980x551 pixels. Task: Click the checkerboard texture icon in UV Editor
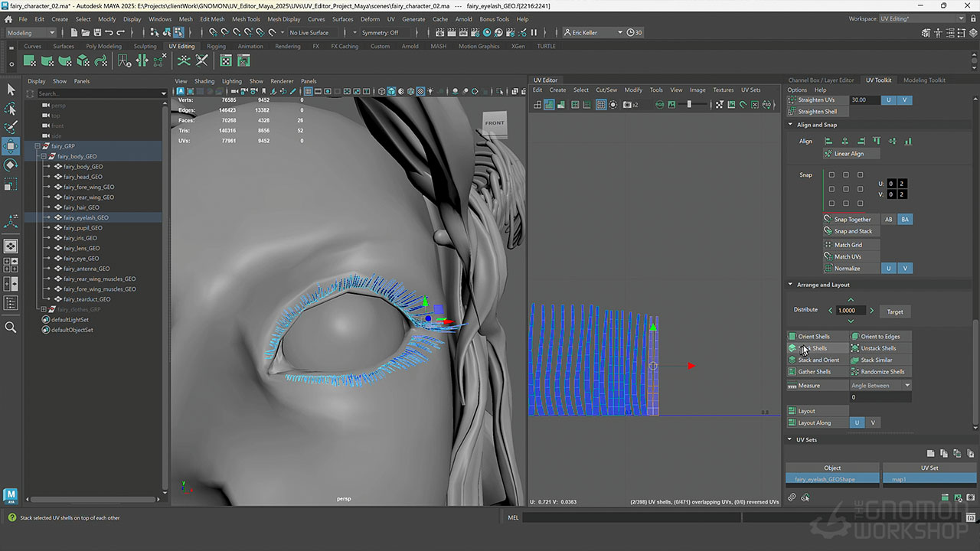720,105
